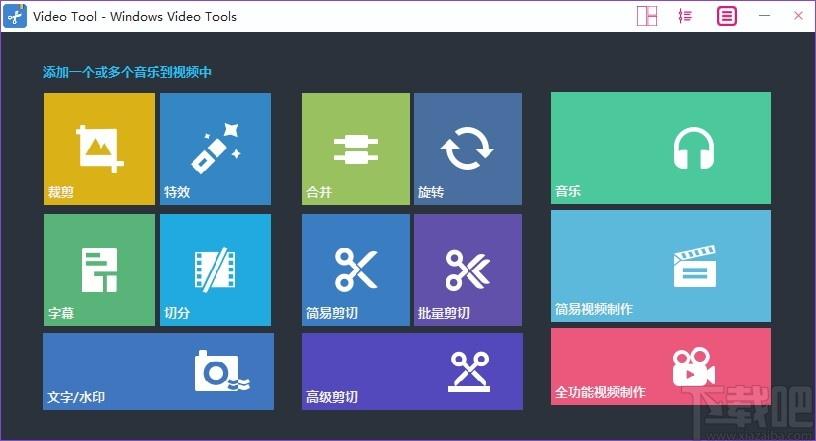816x441 pixels.
Task: Open the menu list icon in title bar
Action: 726,16
